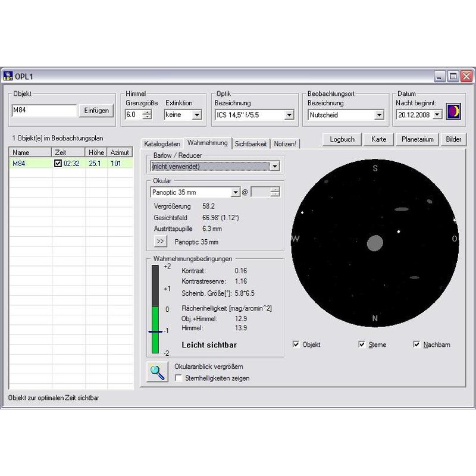
Task: Click the visibility contrast gauge bar
Action: click(155, 309)
